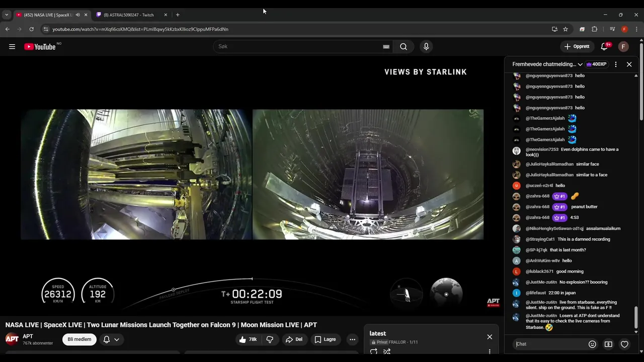Click 'Privat FRALLOR - 1/11' playlist info

[x=393, y=342]
